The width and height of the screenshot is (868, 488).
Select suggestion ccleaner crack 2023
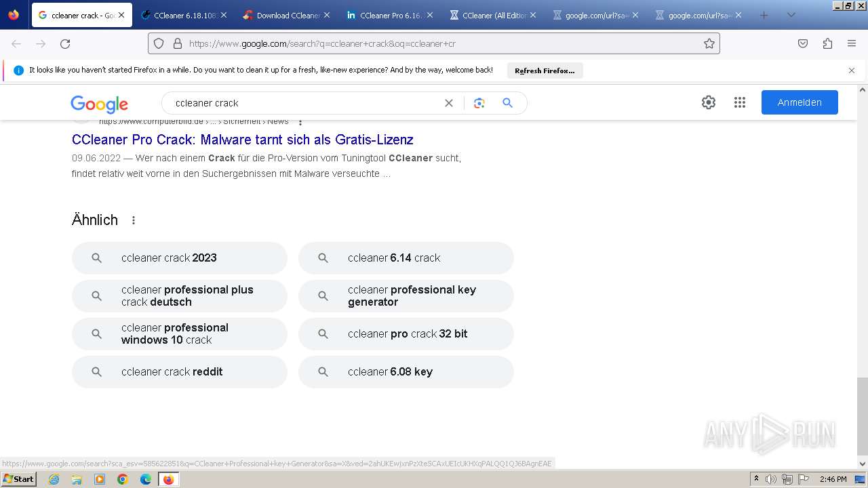[180, 258]
